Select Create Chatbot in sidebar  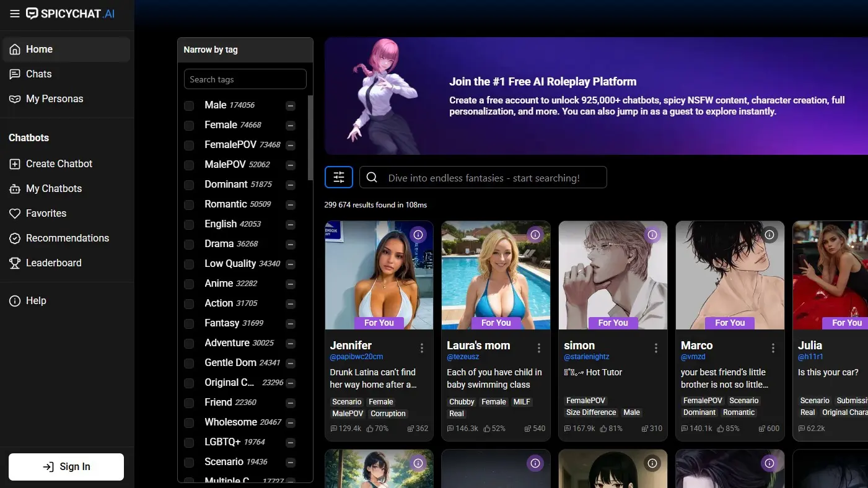click(66, 164)
